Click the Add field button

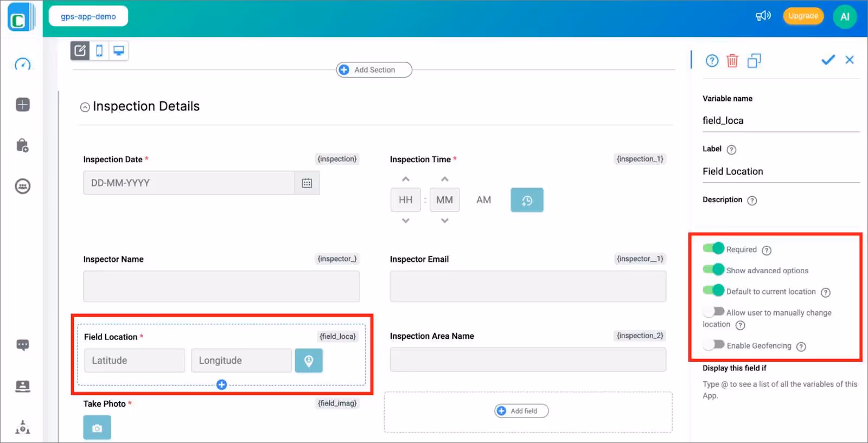[x=521, y=411]
